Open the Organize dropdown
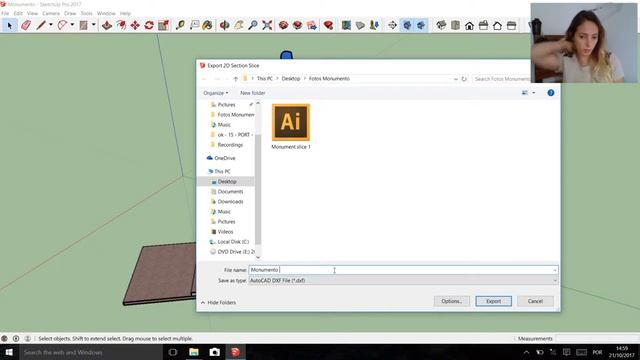This screenshot has height=360, width=640. [216, 93]
